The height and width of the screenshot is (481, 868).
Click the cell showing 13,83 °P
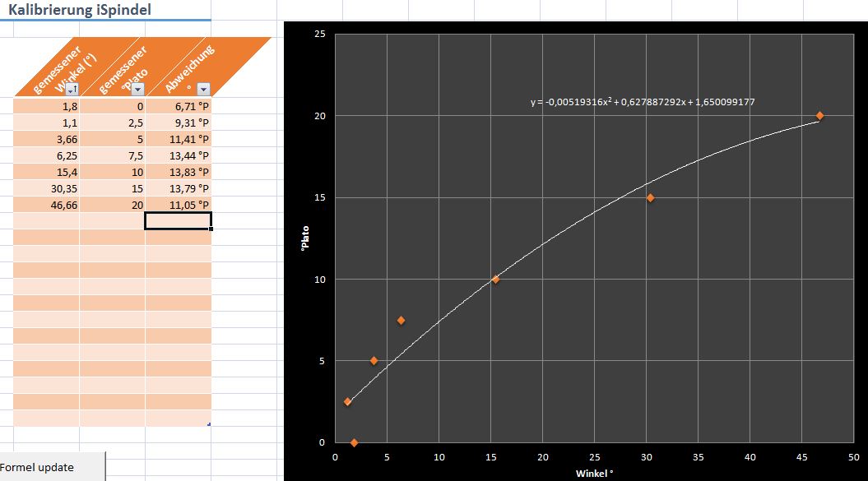[x=179, y=172]
